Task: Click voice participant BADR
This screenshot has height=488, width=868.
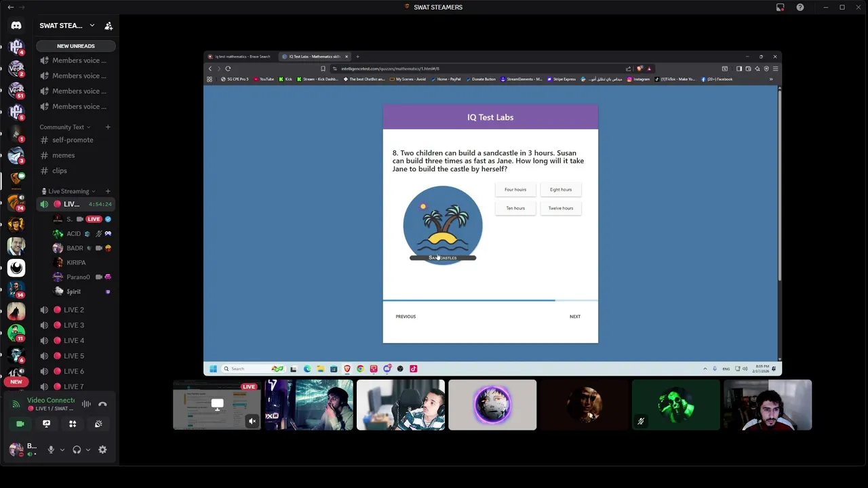Action: click(81, 248)
